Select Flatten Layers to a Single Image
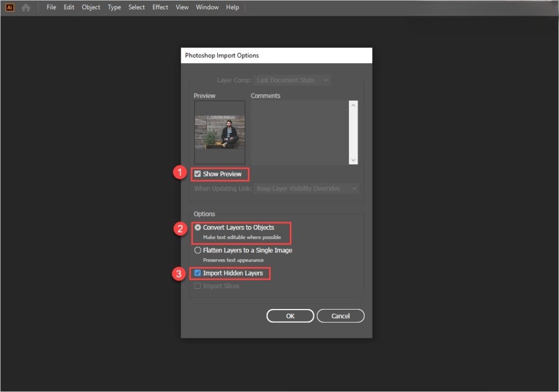559x392 pixels. tap(198, 251)
